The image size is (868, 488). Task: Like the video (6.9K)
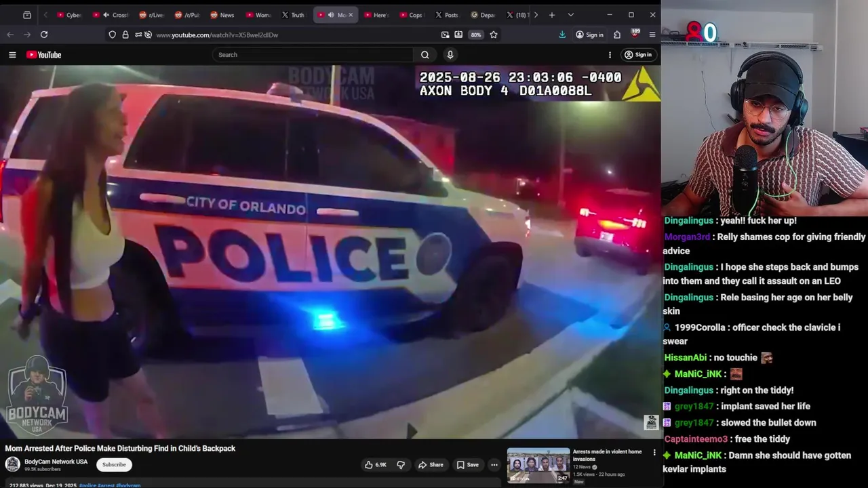click(x=375, y=464)
